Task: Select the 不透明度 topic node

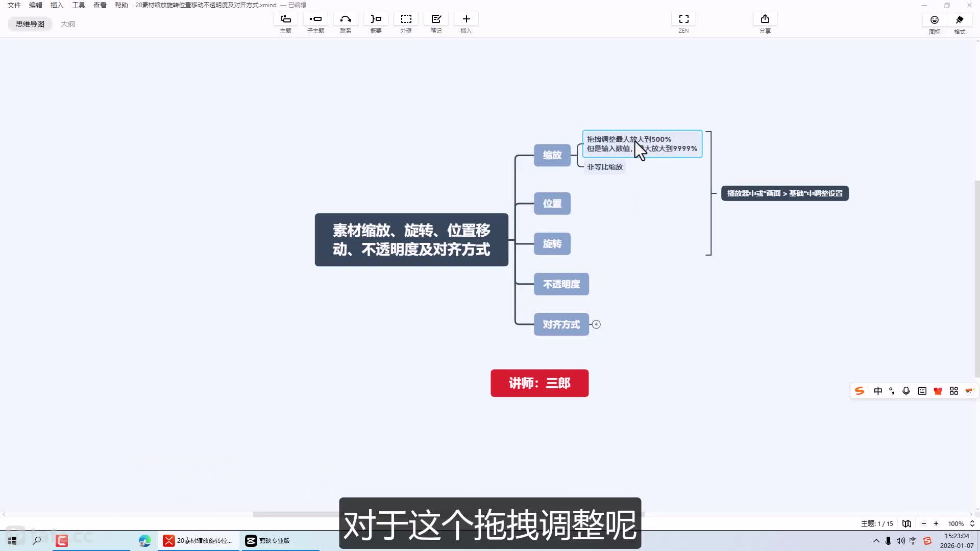Action: (x=561, y=284)
